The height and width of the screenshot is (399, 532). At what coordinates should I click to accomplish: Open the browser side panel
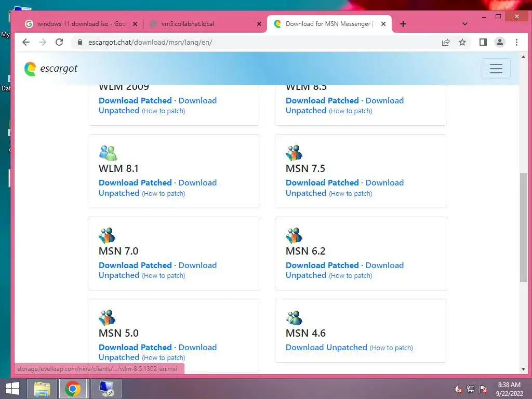[x=483, y=42]
